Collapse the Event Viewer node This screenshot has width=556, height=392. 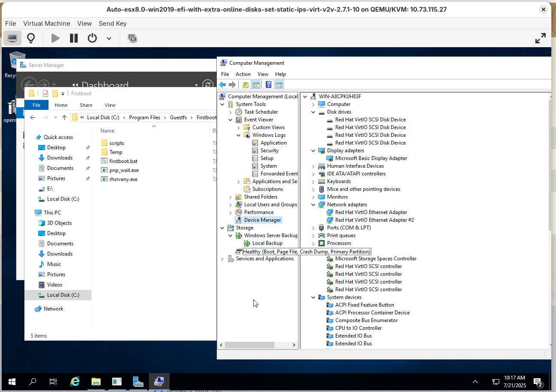point(230,120)
